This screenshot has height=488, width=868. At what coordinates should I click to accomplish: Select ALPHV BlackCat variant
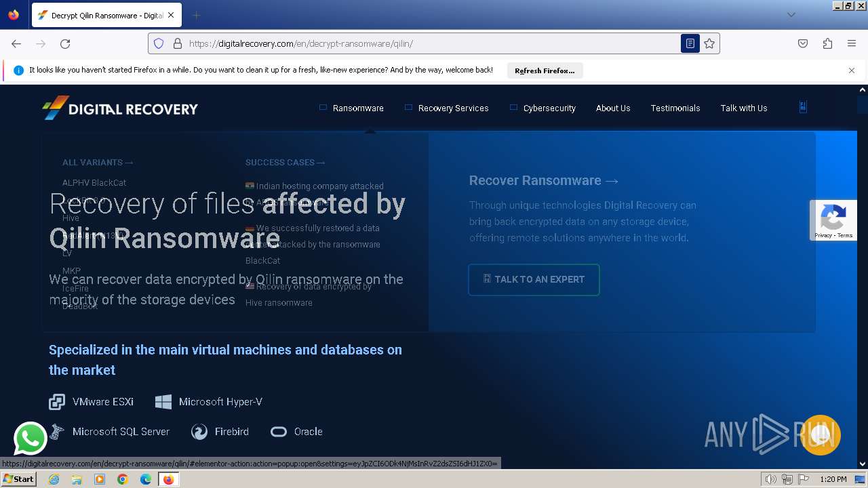coord(94,182)
